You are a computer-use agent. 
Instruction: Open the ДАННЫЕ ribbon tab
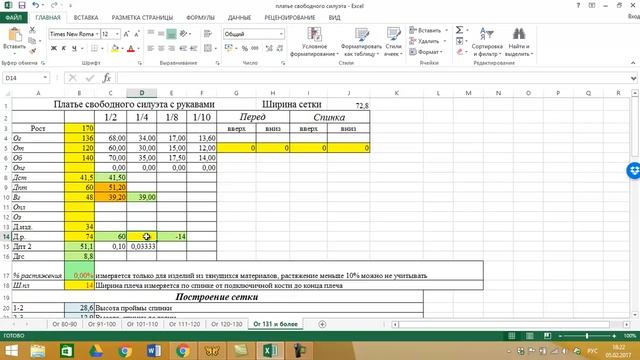click(x=239, y=18)
